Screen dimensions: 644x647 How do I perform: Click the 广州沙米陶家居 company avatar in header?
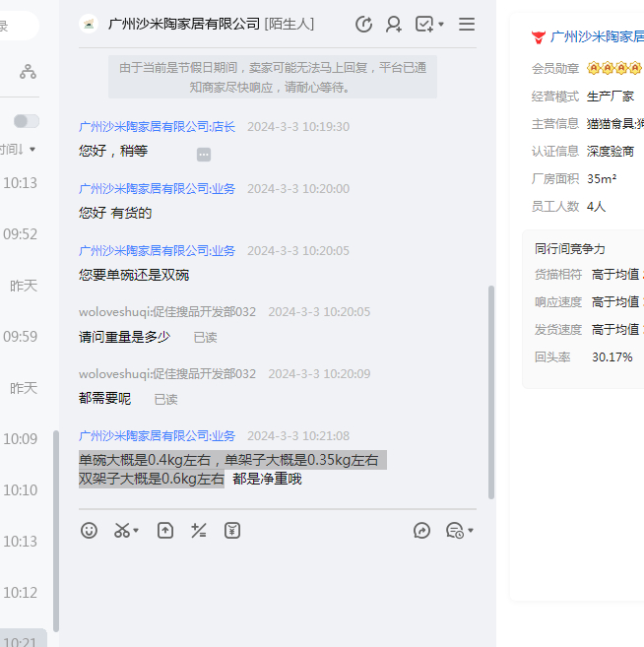coord(89,25)
